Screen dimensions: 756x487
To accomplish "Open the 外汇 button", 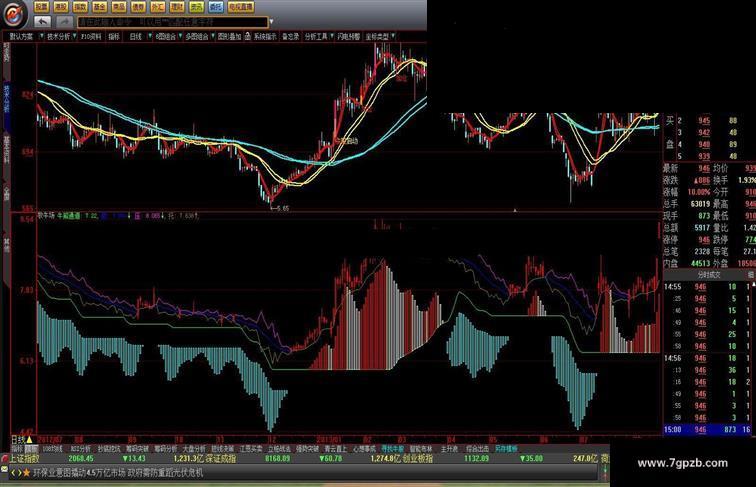I will pyautogui.click(x=158, y=7).
